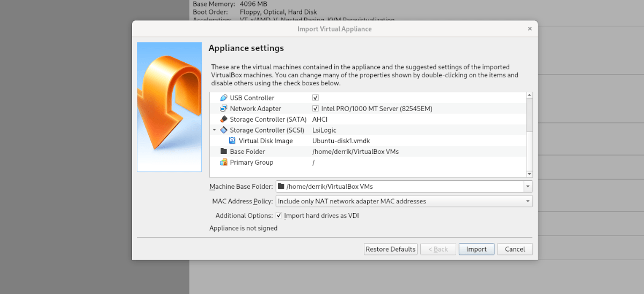Click the Primary Group icon
This screenshot has height=294, width=644.
224,163
